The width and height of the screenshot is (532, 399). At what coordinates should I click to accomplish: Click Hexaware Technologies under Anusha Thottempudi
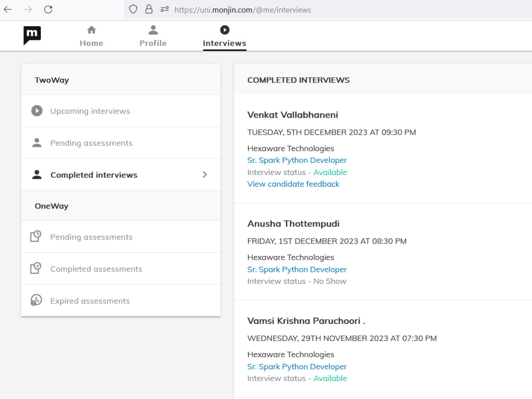(x=290, y=257)
